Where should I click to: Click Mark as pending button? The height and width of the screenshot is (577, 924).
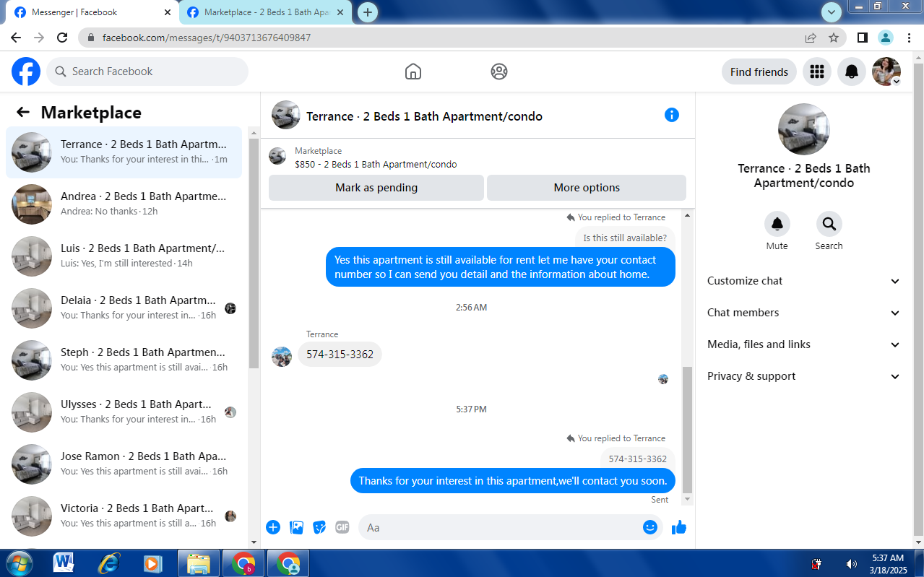pos(376,188)
